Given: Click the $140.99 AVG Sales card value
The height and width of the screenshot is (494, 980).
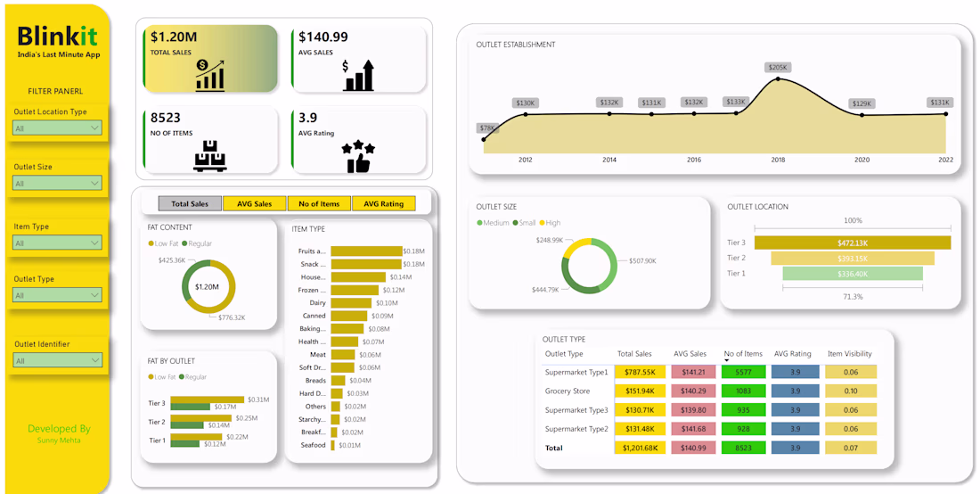Looking at the screenshot, I should point(323,37).
